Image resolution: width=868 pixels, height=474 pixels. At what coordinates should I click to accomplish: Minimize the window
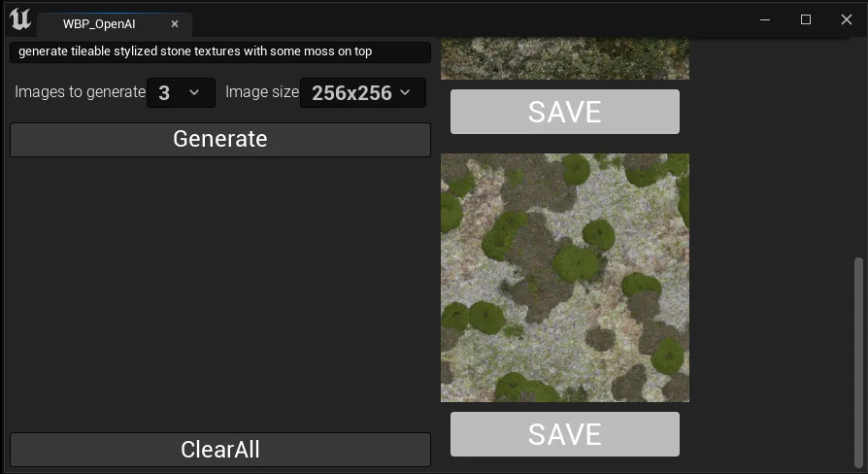(x=765, y=19)
